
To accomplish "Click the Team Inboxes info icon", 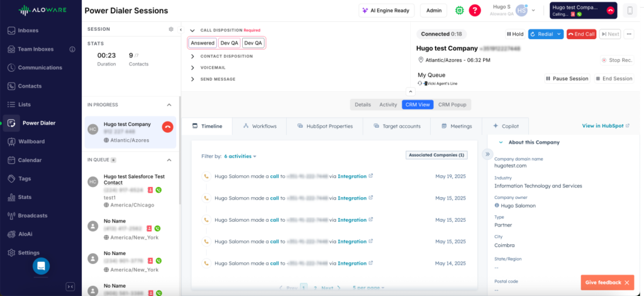I will 72,49.
